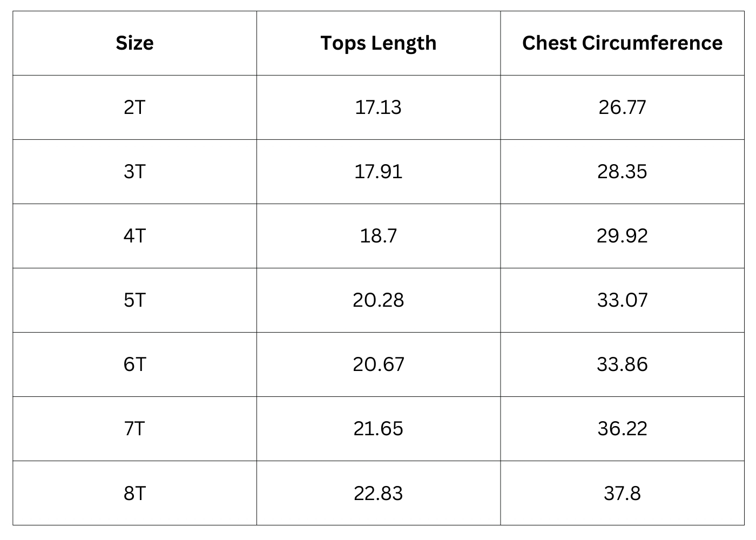Image resolution: width=756 pixels, height=540 pixels.
Task: Click the Chest Circumference column header
Action: 622,43
